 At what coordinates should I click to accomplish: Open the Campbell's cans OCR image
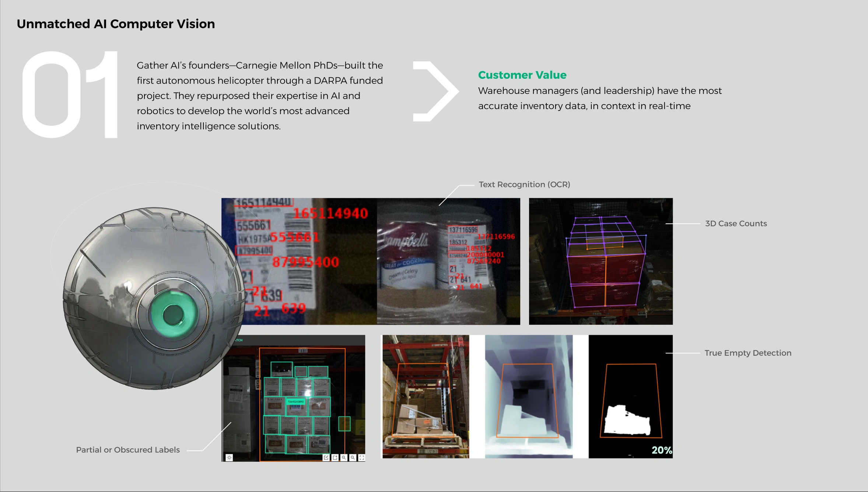click(448, 261)
